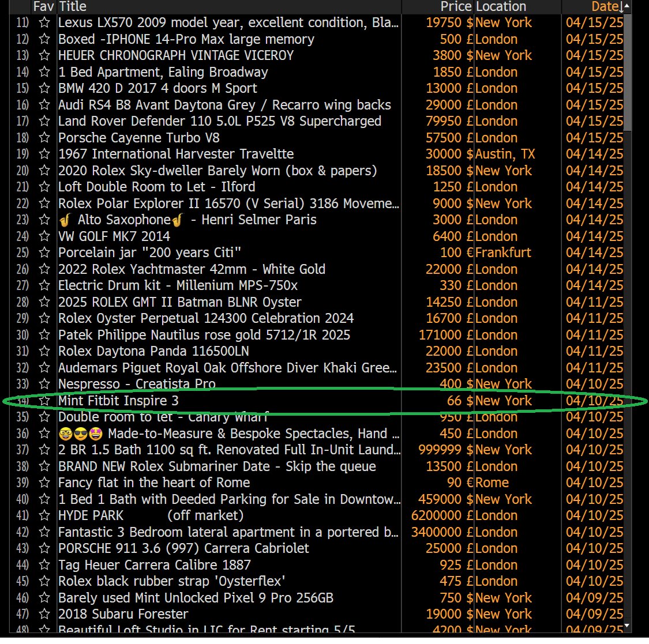The height and width of the screenshot is (644, 649).
Task: Open PORSCHE 911 3.6 (997) Carrera Cabriolet
Action: pos(183,548)
